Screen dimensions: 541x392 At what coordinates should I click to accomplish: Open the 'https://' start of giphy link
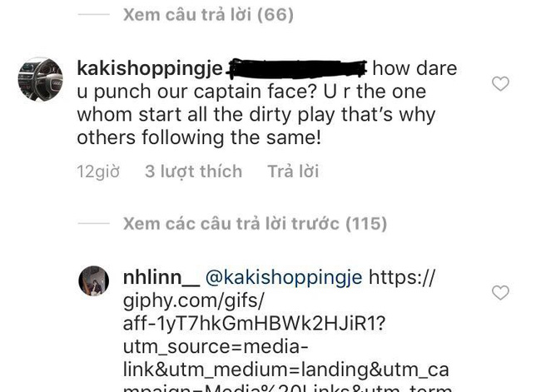(x=402, y=277)
